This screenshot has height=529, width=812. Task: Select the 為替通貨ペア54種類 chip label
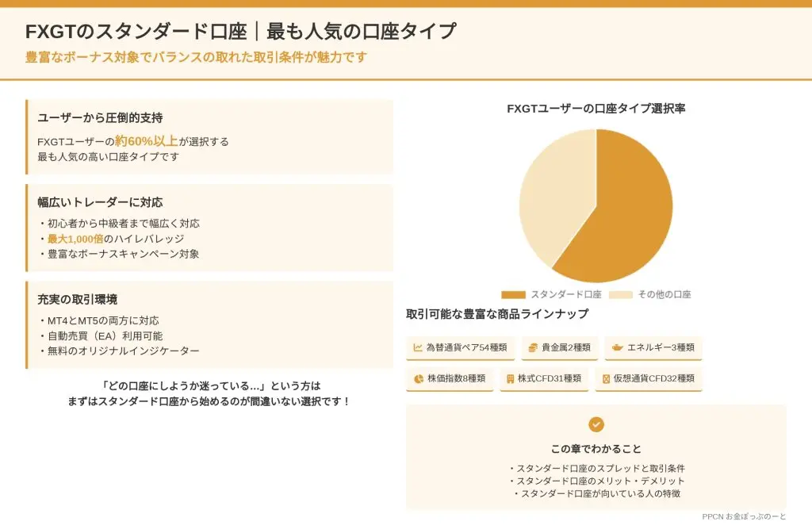[x=466, y=347]
